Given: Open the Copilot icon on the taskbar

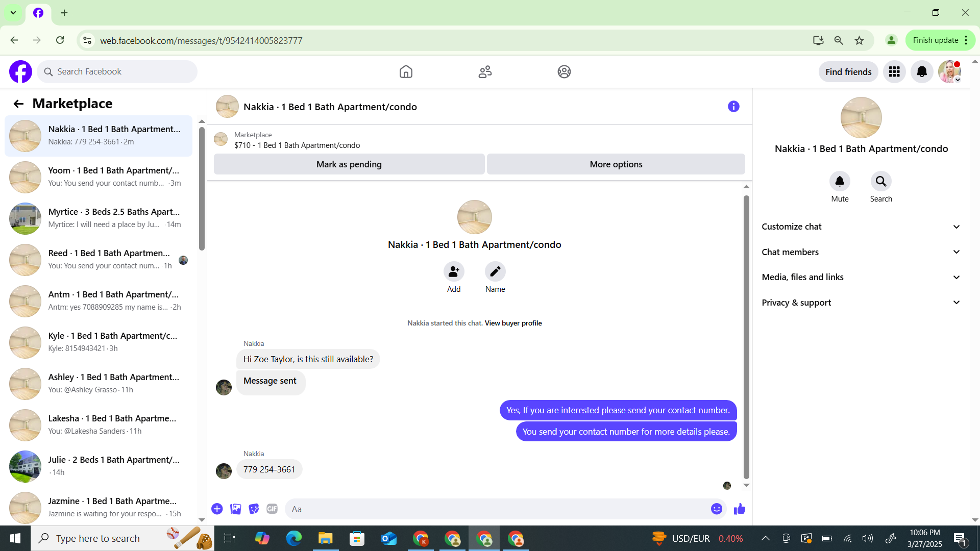Looking at the screenshot, I should pyautogui.click(x=262, y=539).
